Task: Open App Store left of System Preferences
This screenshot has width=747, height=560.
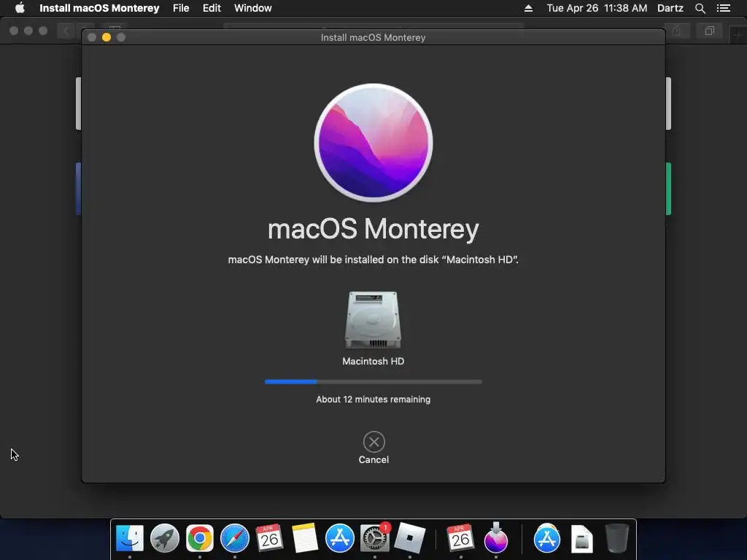Action: pyautogui.click(x=340, y=538)
